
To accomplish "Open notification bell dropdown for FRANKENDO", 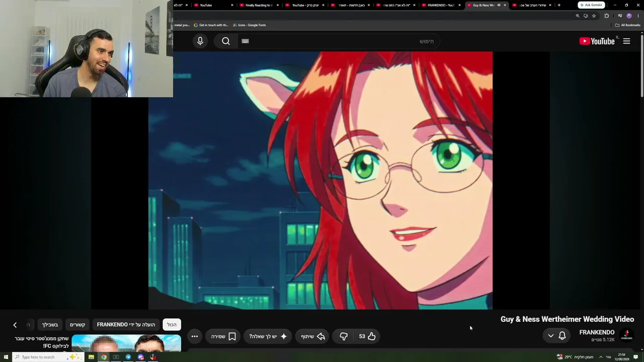I will pyautogui.click(x=556, y=336).
